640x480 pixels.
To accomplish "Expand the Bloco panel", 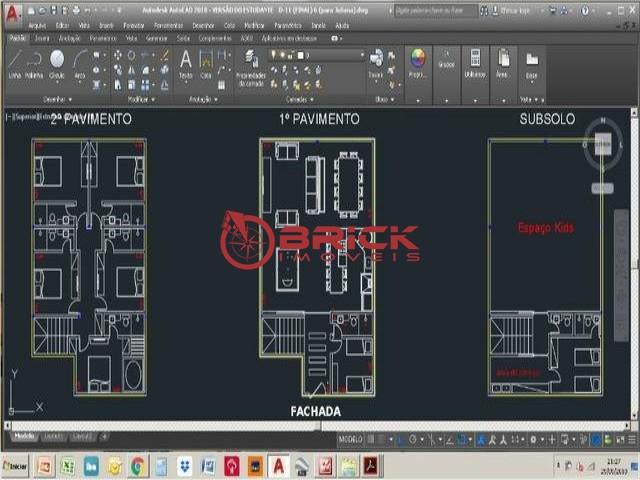I will pyautogui.click(x=384, y=99).
